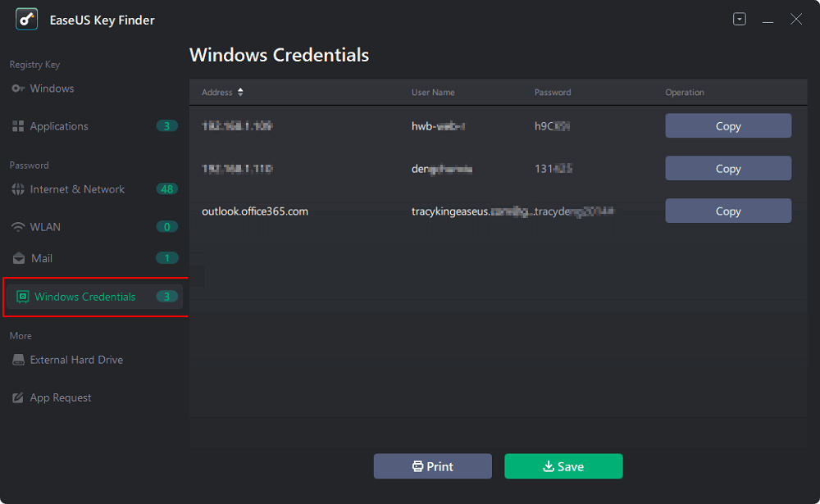
Task: Click the 3 badge next to Windows Credentials
Action: click(x=166, y=296)
